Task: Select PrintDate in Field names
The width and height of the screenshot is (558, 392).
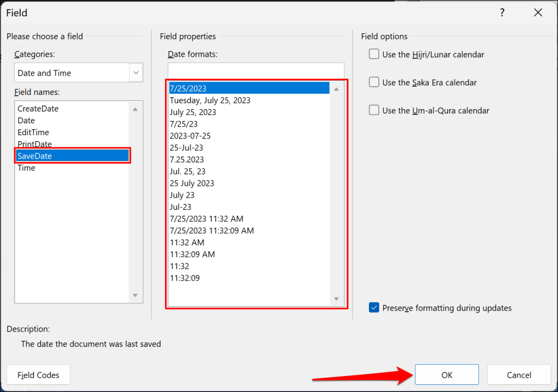Action: click(x=35, y=144)
